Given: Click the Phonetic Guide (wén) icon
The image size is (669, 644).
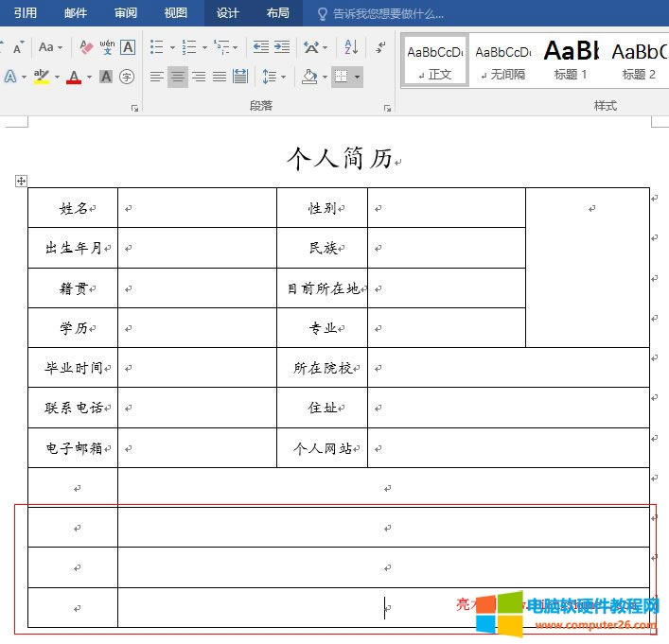Looking at the screenshot, I should tap(107, 47).
